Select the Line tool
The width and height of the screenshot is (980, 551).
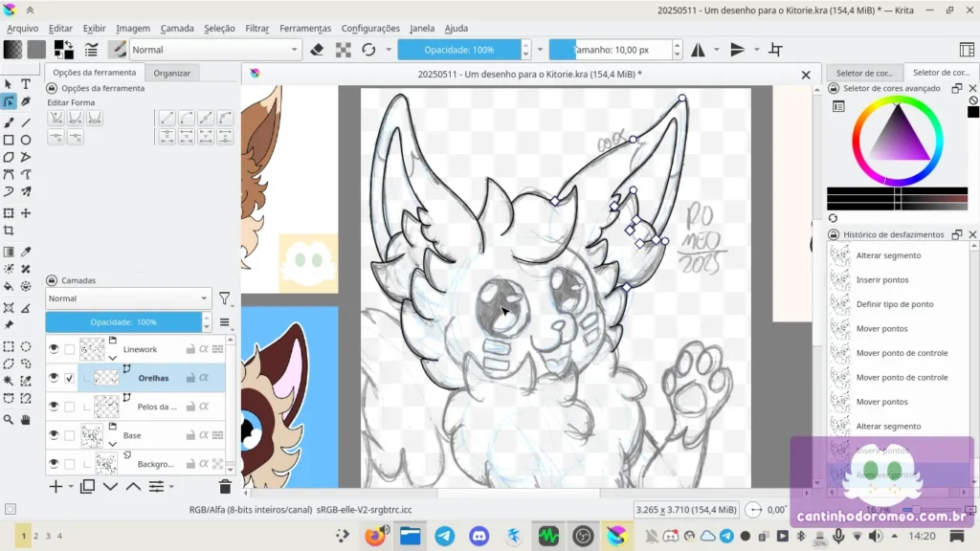[x=26, y=123]
